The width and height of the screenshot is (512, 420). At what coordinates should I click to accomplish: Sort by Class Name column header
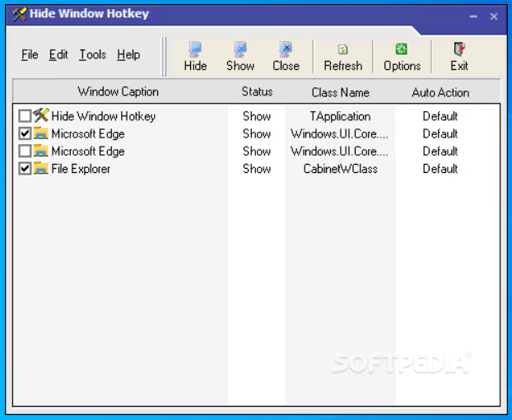(340, 91)
